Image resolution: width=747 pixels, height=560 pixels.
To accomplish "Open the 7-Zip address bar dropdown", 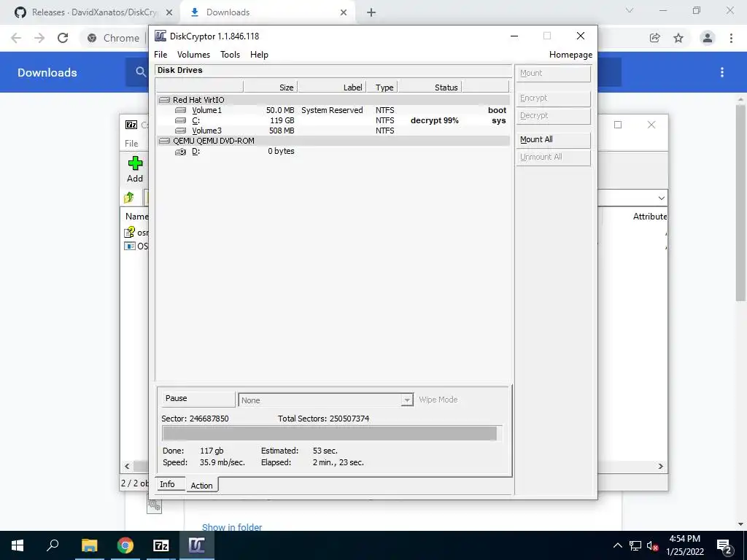I will 661,198.
